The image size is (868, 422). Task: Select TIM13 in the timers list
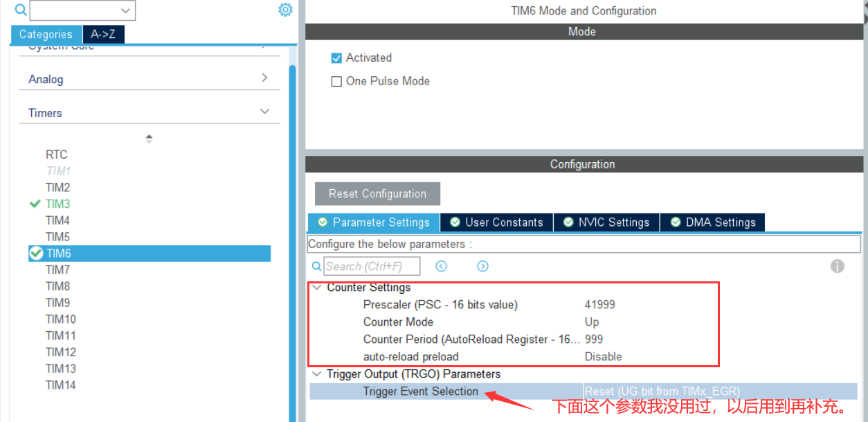click(60, 369)
